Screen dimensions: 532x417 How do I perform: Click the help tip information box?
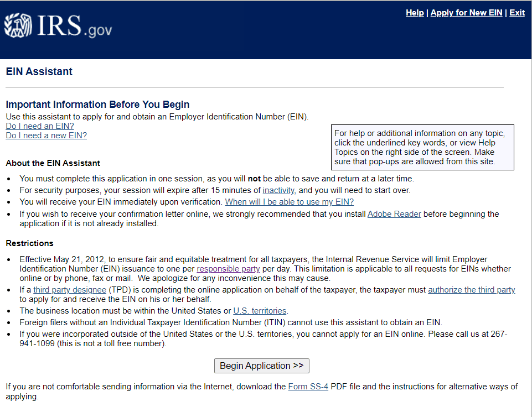[x=422, y=148]
